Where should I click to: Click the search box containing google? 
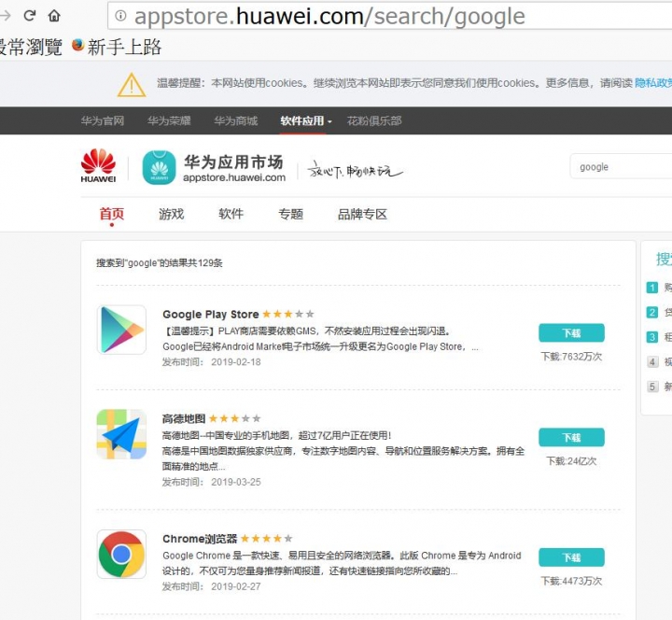click(x=622, y=167)
